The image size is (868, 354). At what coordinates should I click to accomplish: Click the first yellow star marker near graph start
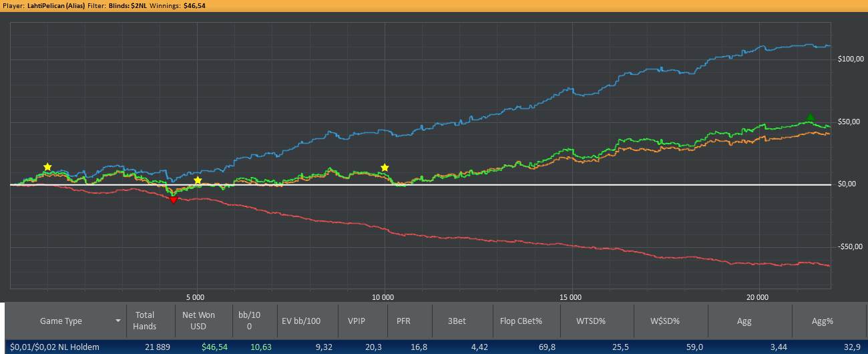(47, 166)
